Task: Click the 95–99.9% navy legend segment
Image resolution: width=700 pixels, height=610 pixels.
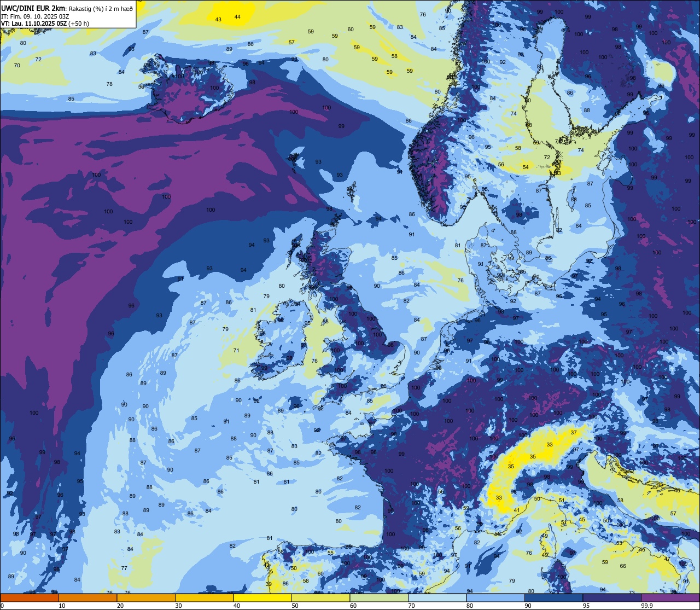Action: coord(612,597)
